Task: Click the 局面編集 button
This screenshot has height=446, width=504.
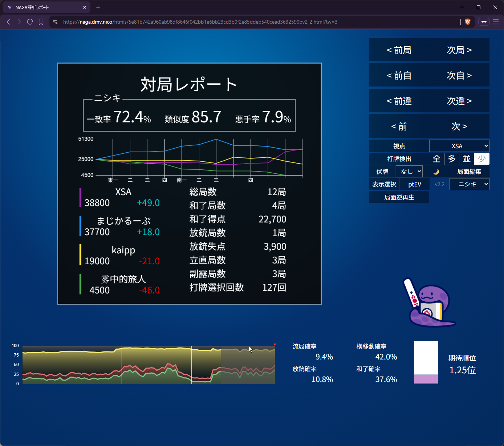Action: click(469, 172)
